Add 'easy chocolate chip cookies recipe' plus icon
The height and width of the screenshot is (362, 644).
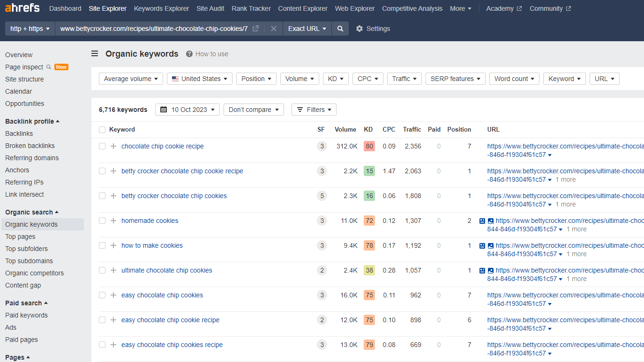(x=113, y=345)
